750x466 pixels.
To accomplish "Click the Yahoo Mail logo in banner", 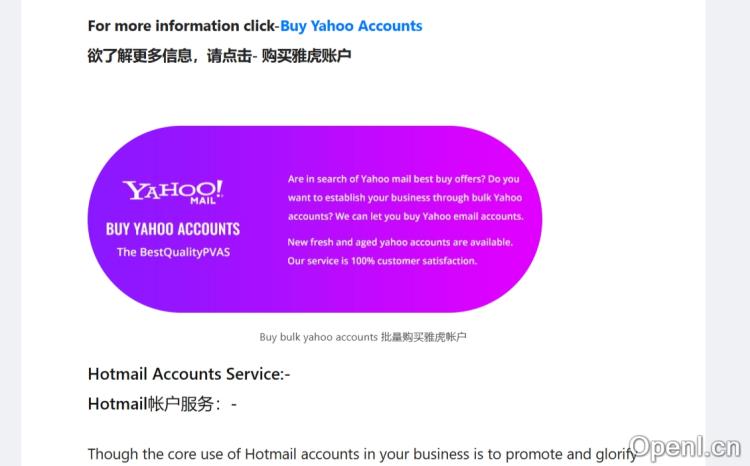I will [x=173, y=192].
